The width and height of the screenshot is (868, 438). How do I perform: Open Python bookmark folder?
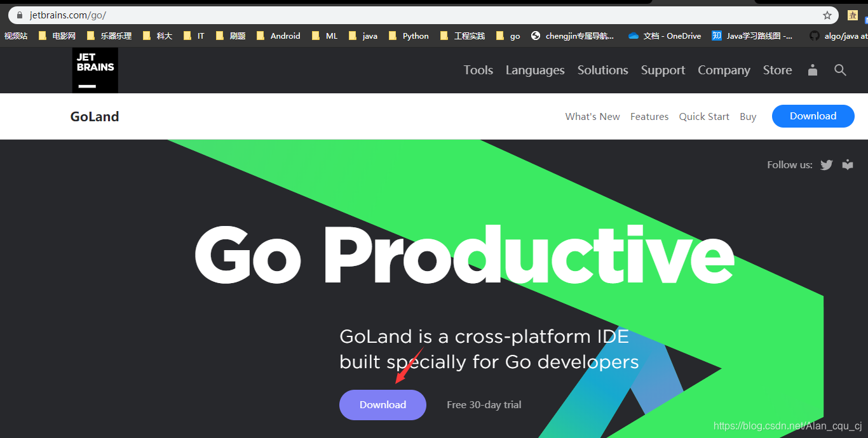409,36
